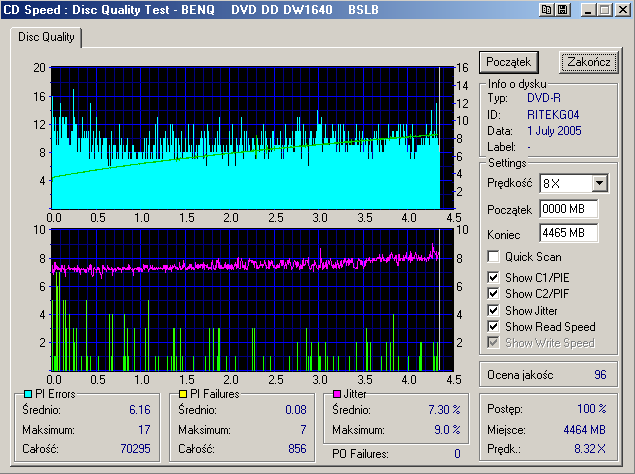
Task: Start the scan with Początek button
Action: (x=509, y=62)
